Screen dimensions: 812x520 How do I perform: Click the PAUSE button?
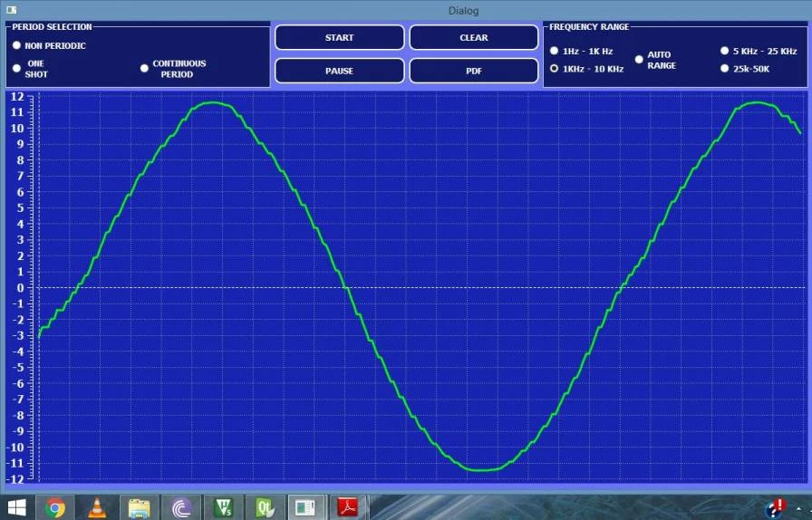pos(340,71)
